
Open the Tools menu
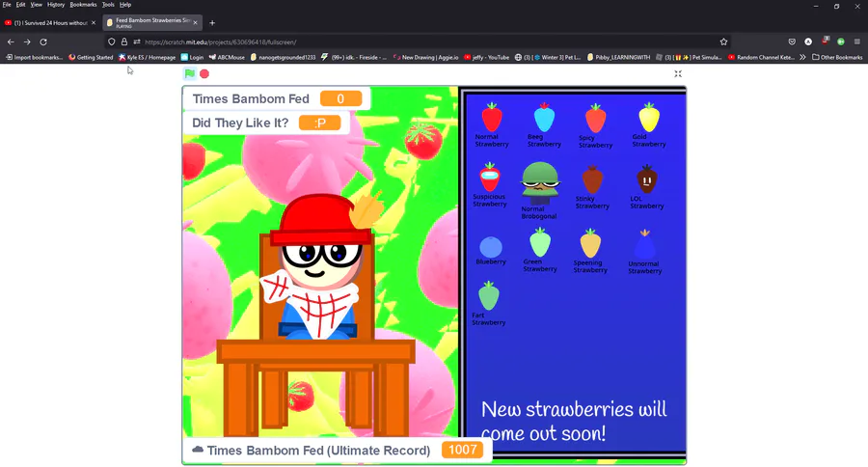click(x=108, y=5)
